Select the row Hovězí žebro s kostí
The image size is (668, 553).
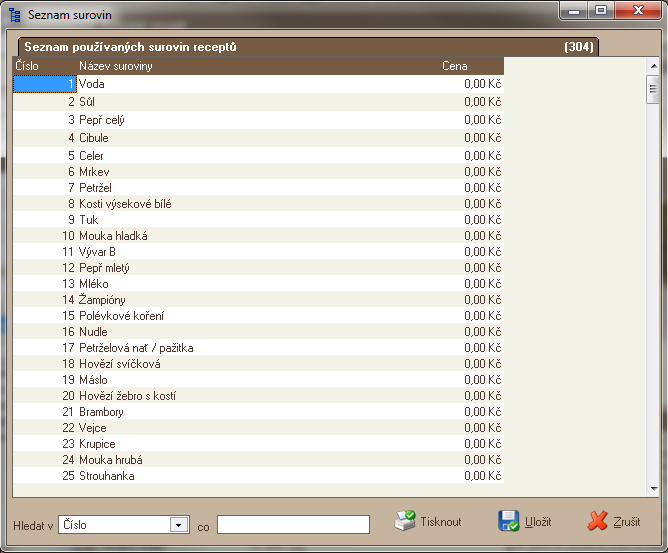[x=259, y=395]
